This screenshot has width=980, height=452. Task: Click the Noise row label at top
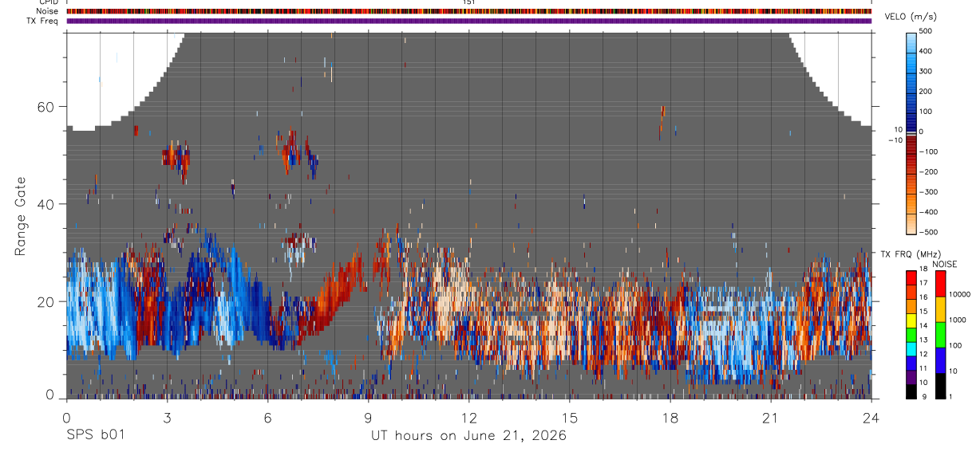[x=48, y=11]
